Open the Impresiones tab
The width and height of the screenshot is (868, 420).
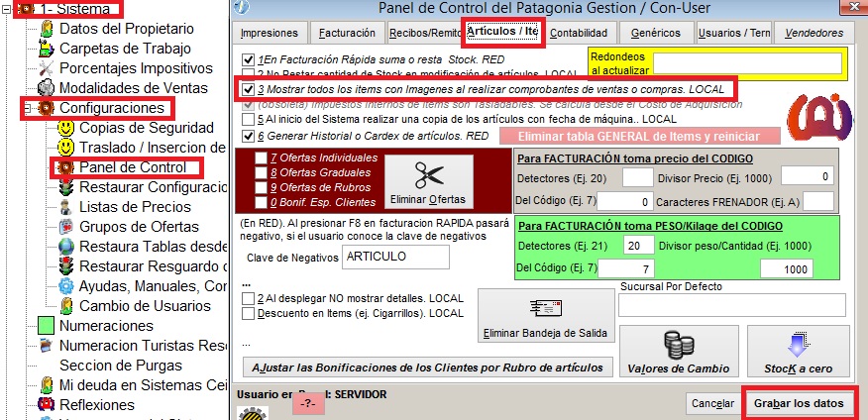[270, 34]
